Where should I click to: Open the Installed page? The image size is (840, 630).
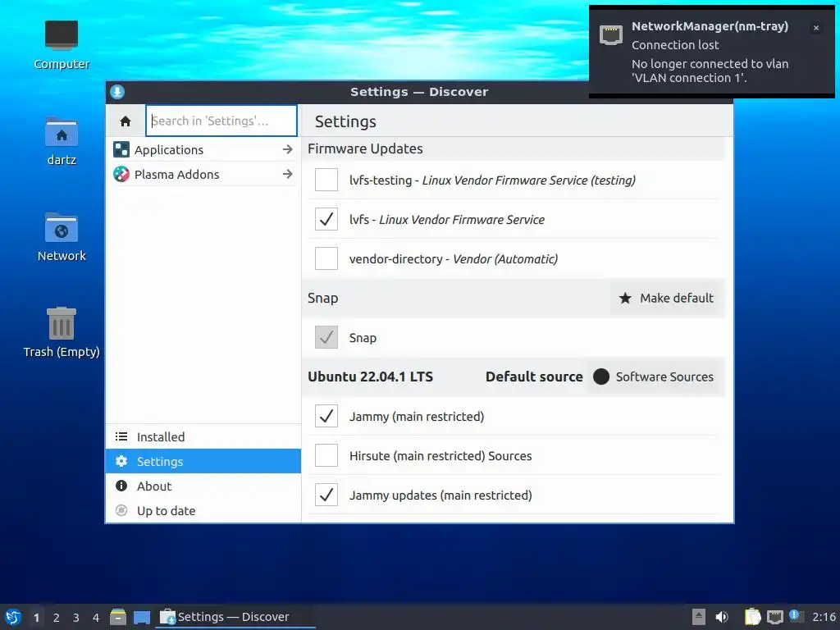(x=203, y=436)
